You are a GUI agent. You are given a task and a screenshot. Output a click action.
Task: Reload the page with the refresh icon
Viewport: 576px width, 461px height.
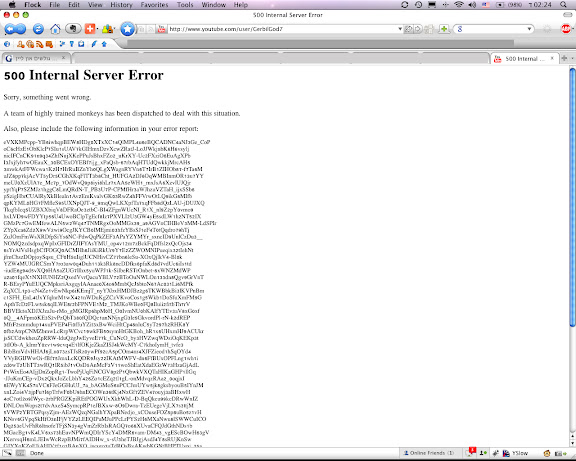pyautogui.click(x=38, y=29)
